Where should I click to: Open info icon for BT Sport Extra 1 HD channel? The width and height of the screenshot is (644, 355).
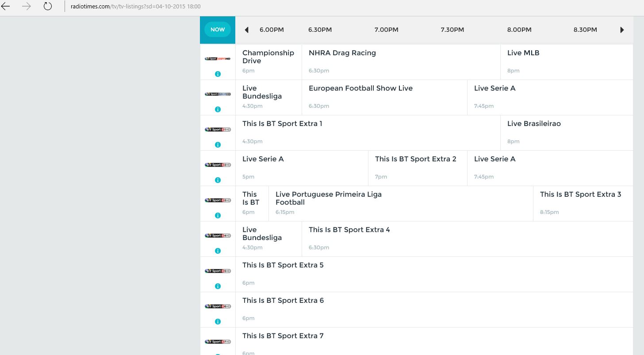click(x=218, y=145)
